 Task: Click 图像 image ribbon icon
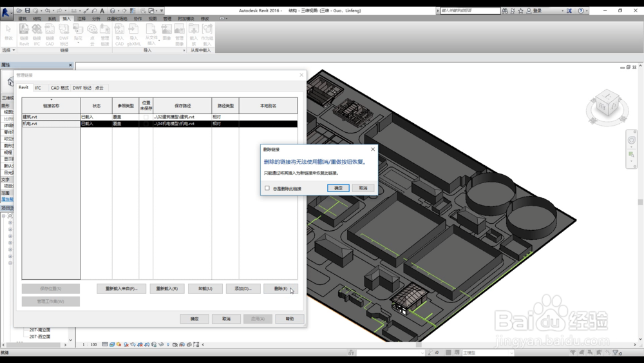tap(166, 32)
